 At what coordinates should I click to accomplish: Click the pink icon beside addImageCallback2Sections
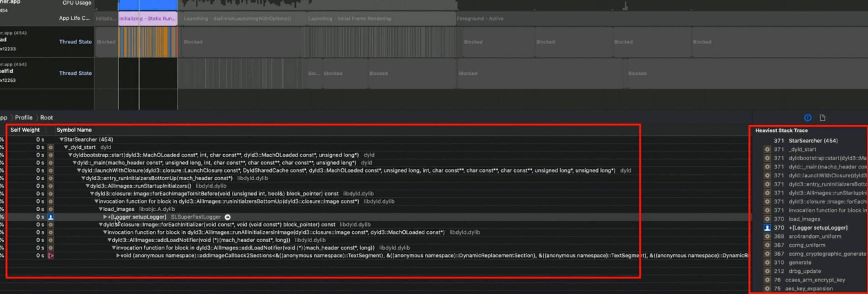coord(51,256)
